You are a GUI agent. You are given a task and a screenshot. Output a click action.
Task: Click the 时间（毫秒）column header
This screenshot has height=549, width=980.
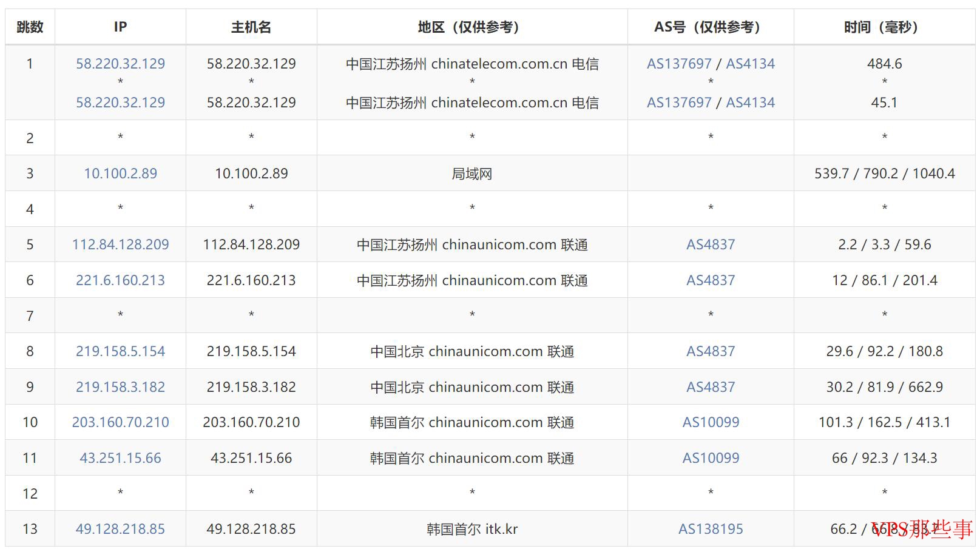(x=884, y=27)
